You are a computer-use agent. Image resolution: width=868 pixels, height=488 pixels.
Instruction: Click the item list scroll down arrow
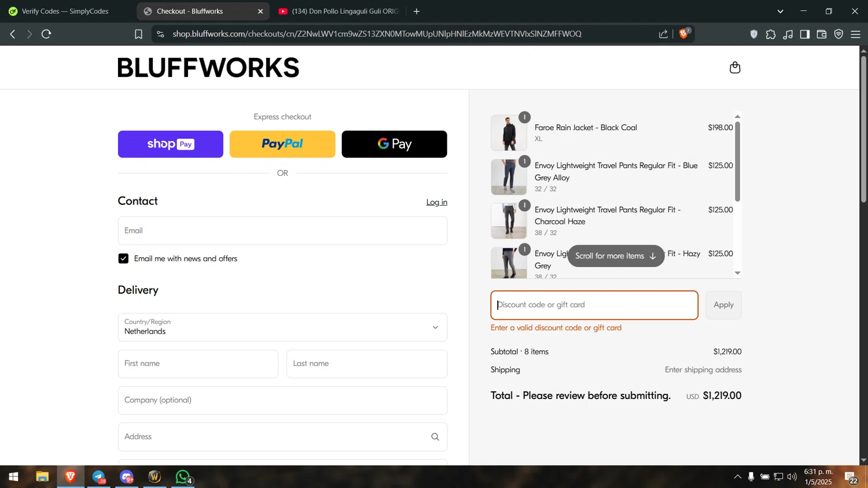[x=737, y=273]
